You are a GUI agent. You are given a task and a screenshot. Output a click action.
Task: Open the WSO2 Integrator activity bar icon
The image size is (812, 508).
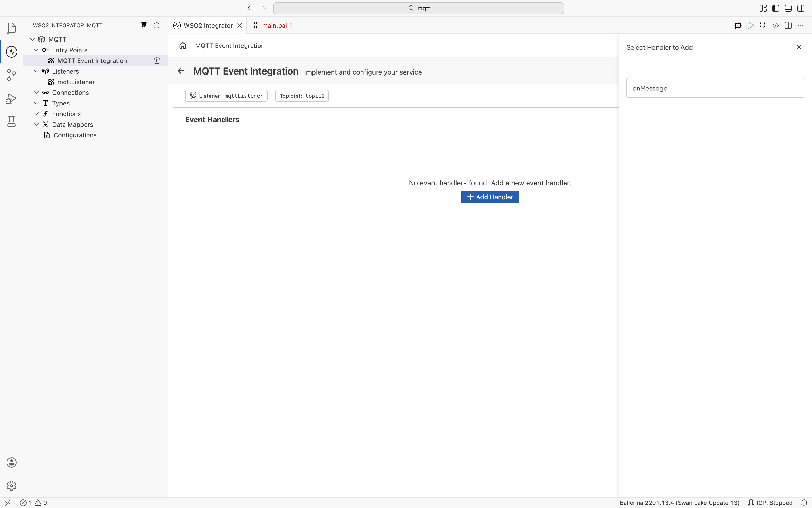pyautogui.click(x=11, y=52)
